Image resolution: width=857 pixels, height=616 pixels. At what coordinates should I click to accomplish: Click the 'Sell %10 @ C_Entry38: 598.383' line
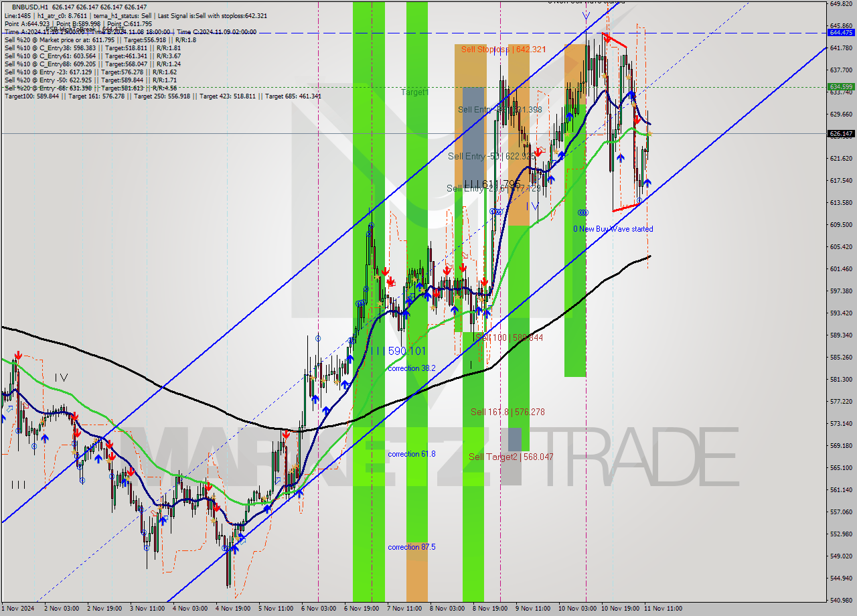click(92, 48)
